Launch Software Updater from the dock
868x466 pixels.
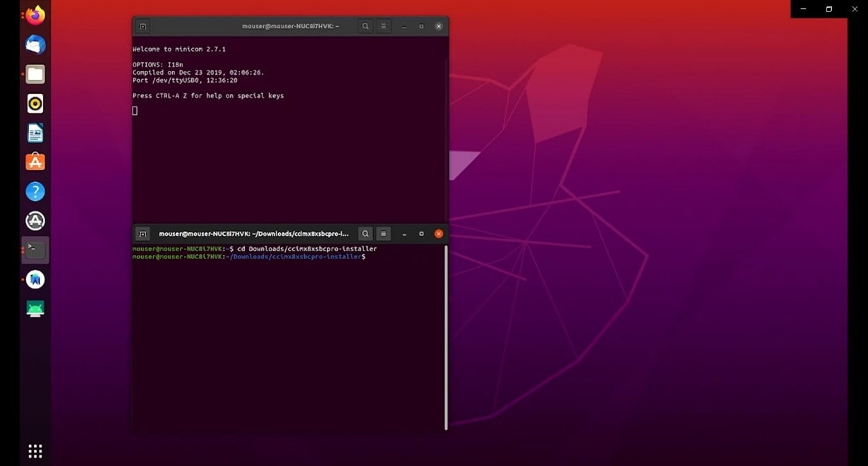[x=35, y=221]
